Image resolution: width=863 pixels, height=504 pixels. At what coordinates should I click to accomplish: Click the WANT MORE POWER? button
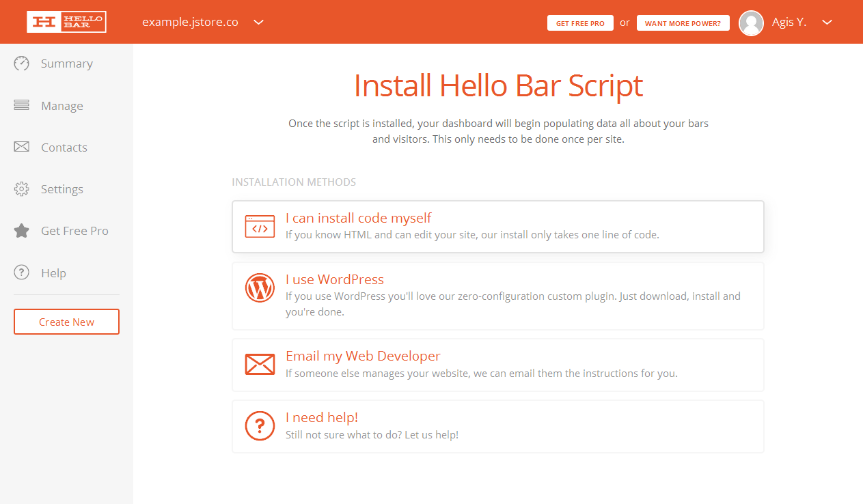click(x=683, y=23)
